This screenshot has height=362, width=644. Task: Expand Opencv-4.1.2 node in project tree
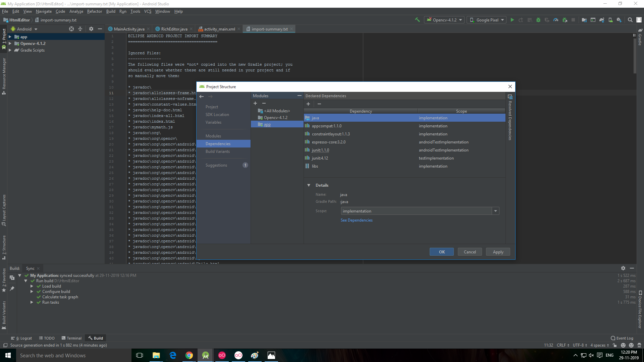pyautogui.click(x=10, y=44)
